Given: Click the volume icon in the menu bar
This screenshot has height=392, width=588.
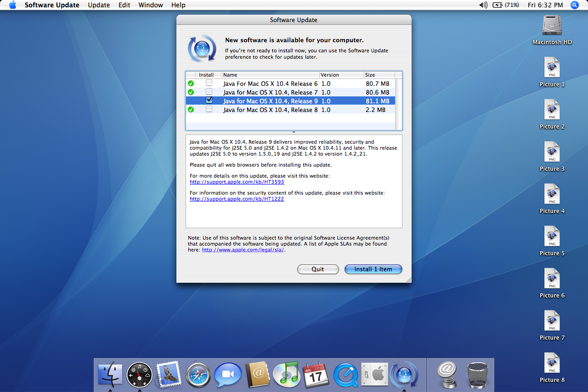Looking at the screenshot, I should (483, 5).
